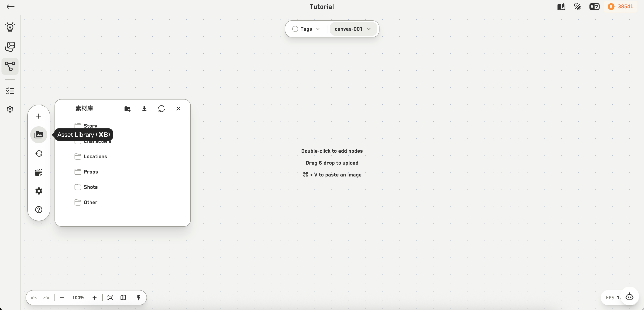Redo the canvas action
Viewport: 644px width, 310px height.
click(46, 298)
